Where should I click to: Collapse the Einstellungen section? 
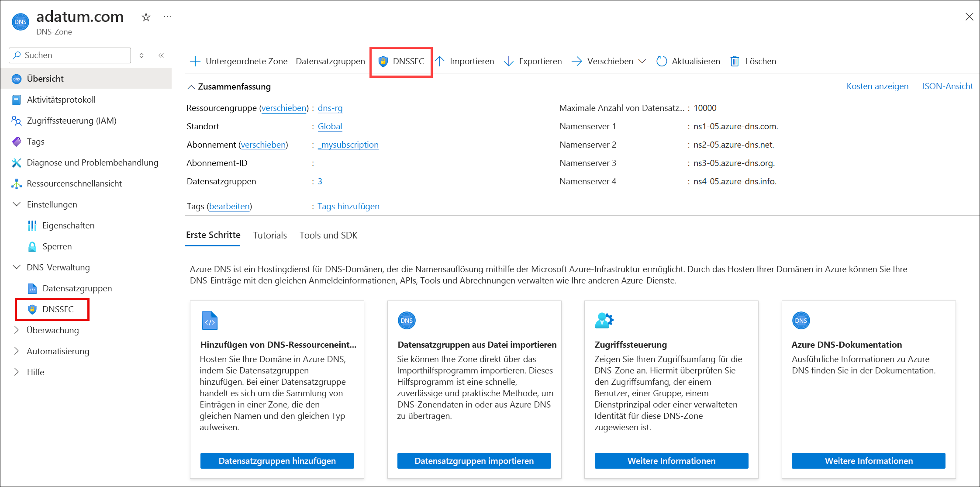tap(17, 204)
